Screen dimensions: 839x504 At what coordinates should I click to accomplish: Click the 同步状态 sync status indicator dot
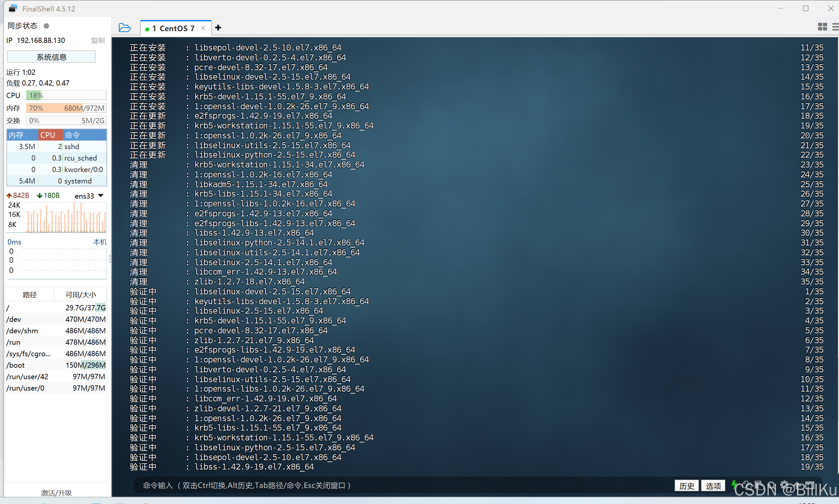tap(47, 26)
